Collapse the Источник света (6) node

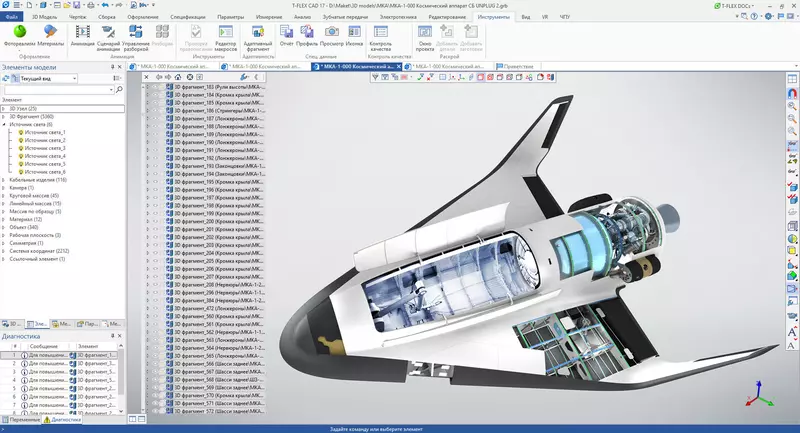coord(4,124)
